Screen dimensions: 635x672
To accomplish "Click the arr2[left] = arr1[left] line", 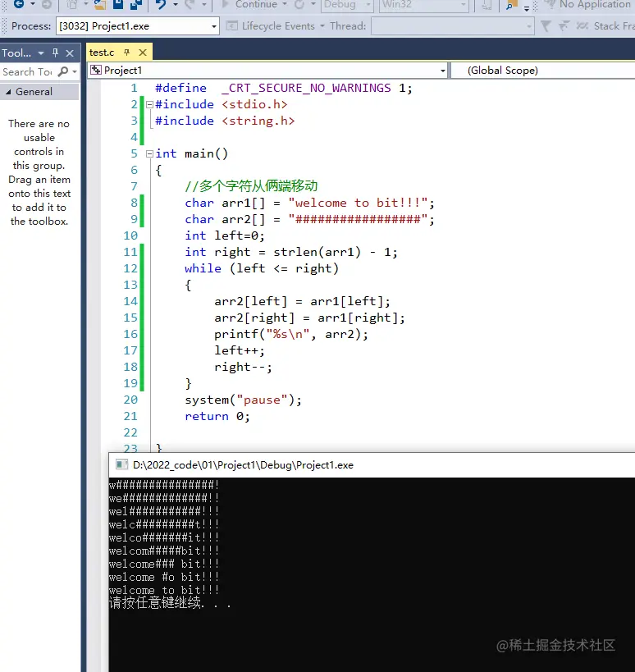I will (x=302, y=301).
